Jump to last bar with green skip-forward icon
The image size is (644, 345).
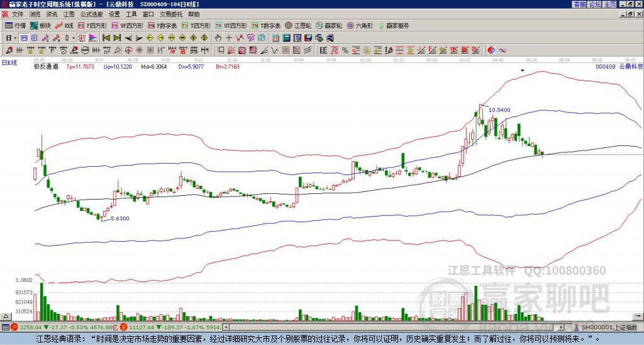coord(117,38)
